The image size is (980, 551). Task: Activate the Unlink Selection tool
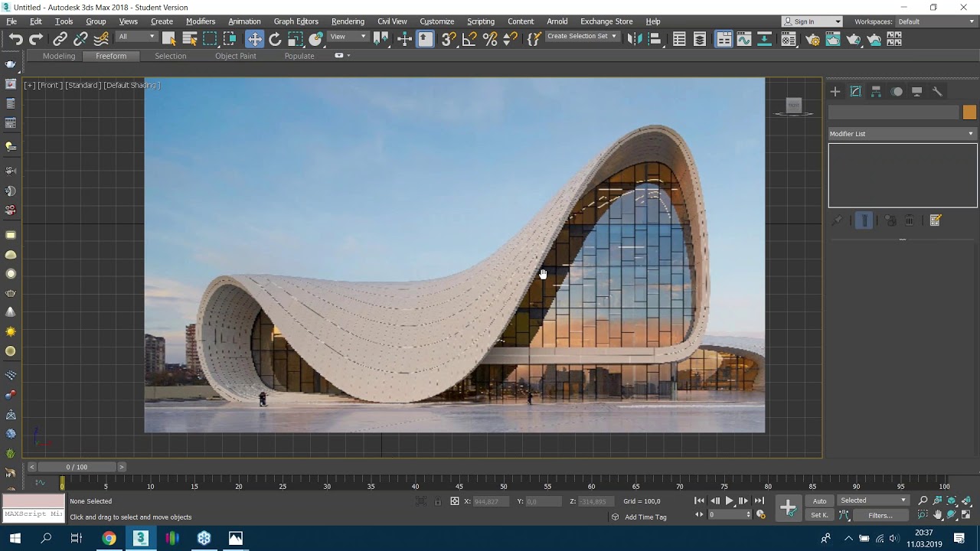[80, 39]
